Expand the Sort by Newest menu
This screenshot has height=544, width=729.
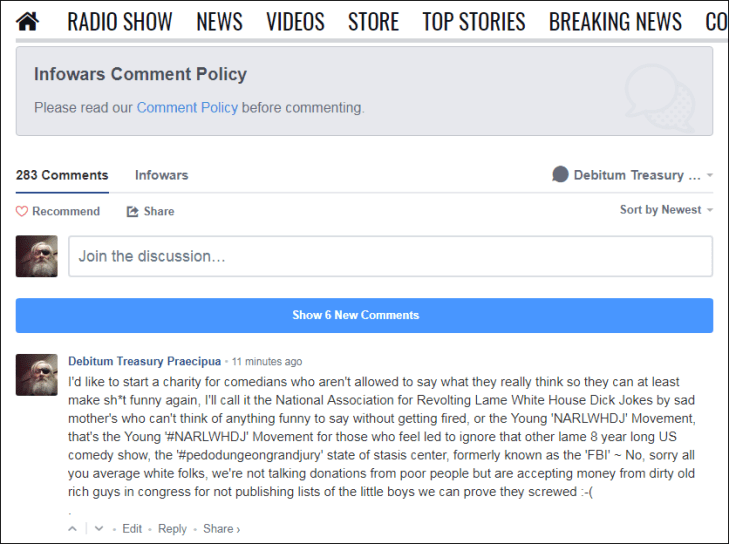click(666, 210)
